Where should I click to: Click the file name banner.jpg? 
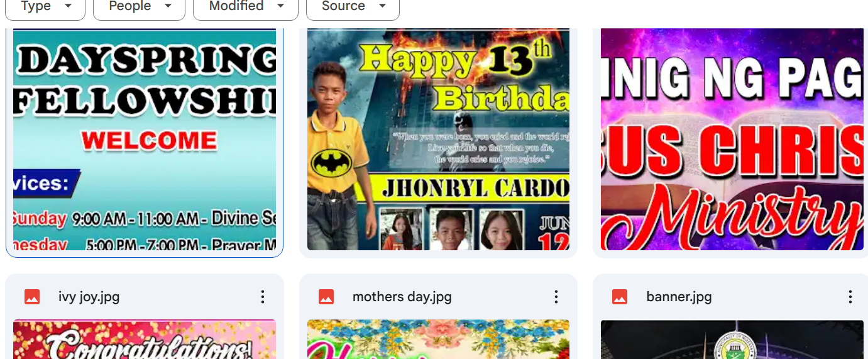click(x=679, y=297)
